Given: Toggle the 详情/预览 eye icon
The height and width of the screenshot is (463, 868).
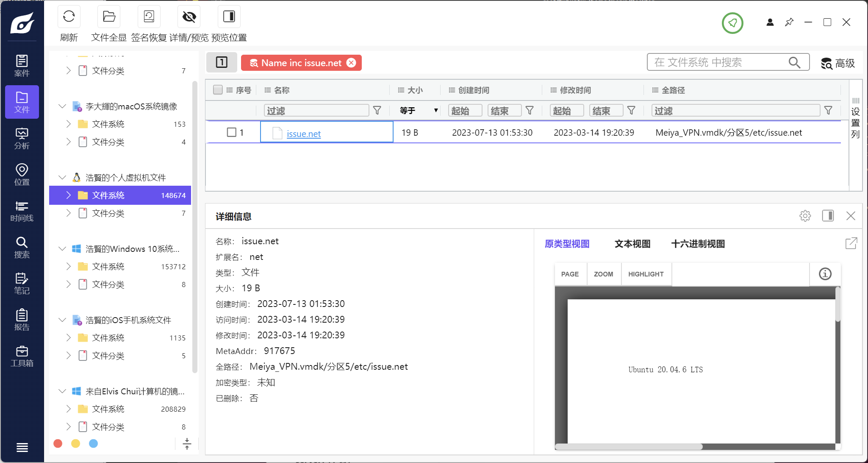Looking at the screenshot, I should pyautogui.click(x=189, y=17).
